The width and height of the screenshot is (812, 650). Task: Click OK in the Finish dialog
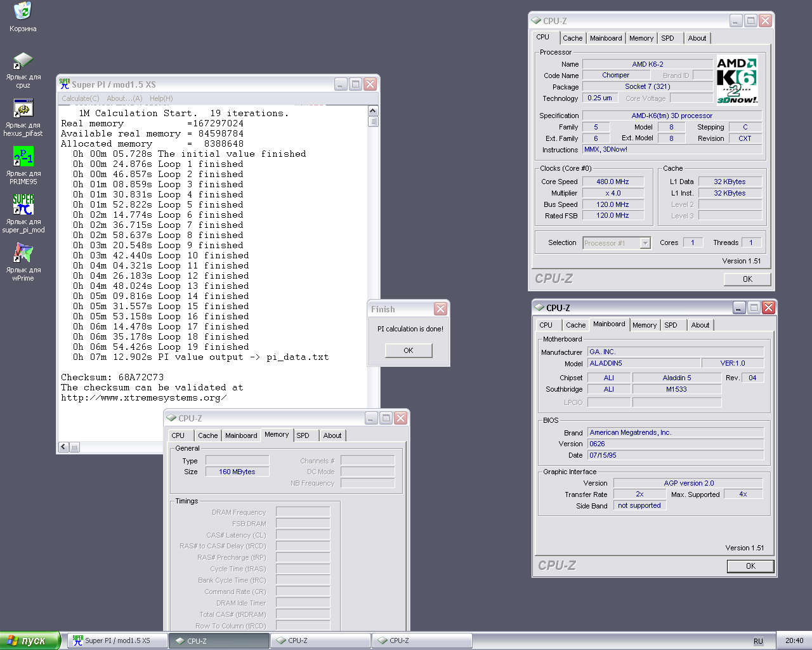[x=409, y=350]
